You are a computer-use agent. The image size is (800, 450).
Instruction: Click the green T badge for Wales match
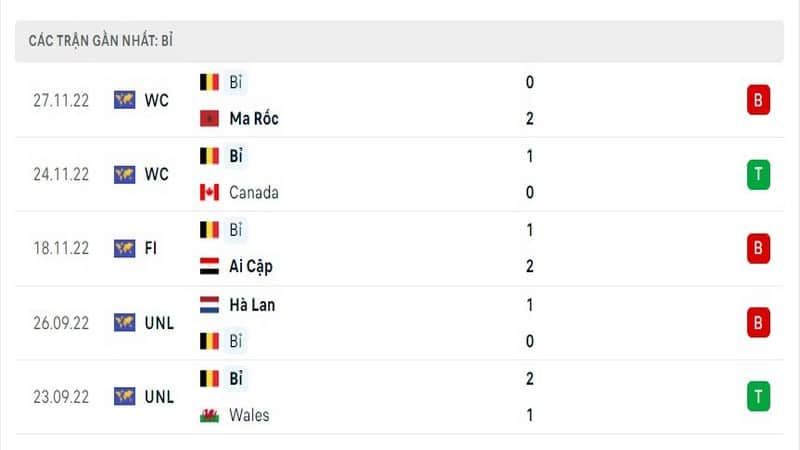coord(758,396)
